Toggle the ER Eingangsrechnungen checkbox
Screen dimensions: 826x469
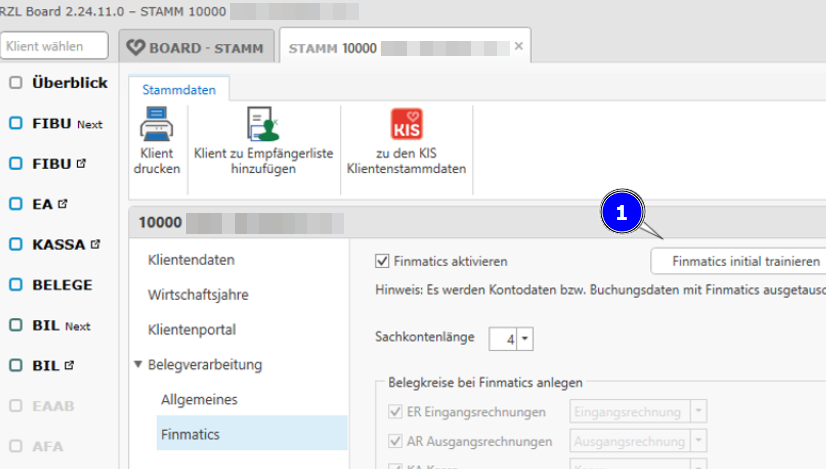coord(396,412)
